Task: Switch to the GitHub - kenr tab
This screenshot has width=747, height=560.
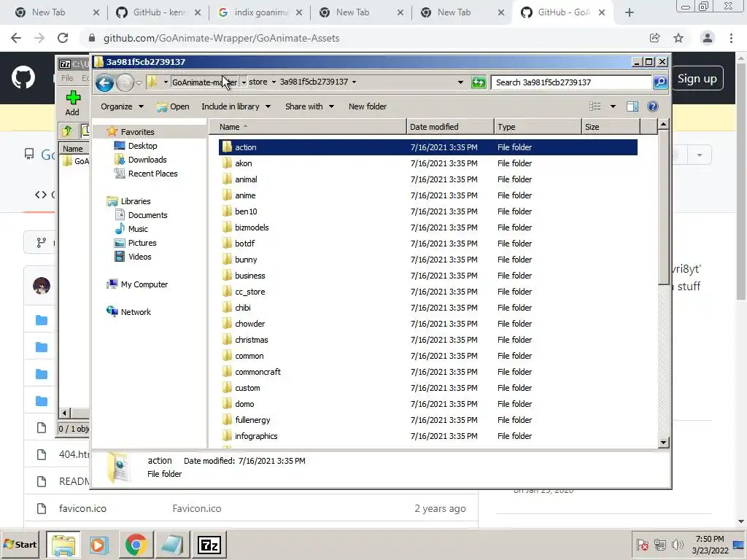Action: point(158,12)
